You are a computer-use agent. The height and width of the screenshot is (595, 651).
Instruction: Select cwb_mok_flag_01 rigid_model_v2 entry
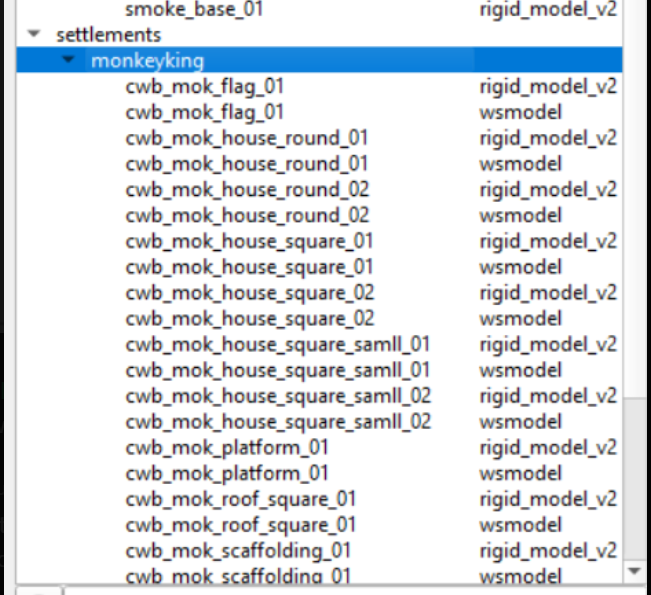pos(319,86)
